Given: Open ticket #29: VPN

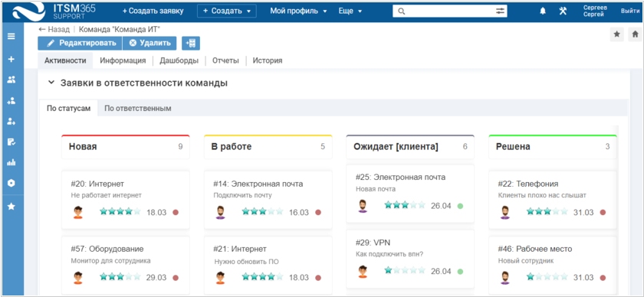Looking at the screenshot, I should tap(373, 243).
